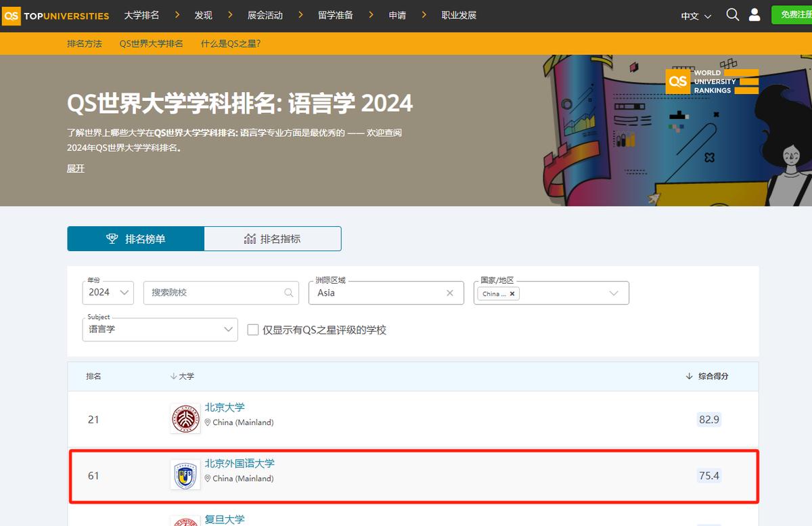Screen dimensions: 812x526
Task: Click the QS World University Rankings badge
Action: 712,81
